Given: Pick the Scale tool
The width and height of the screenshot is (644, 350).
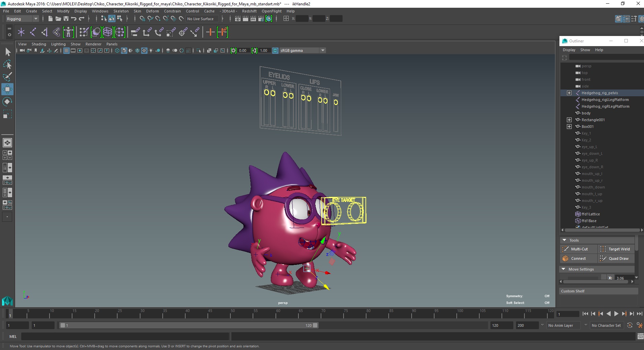Looking at the screenshot, I should point(7,114).
